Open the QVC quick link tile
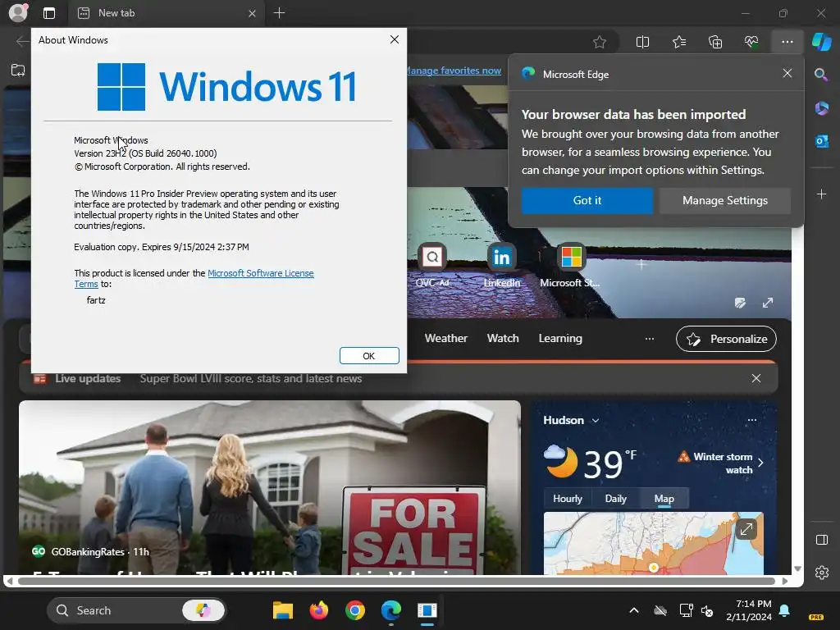Viewport: 840px width, 630px height. [x=432, y=266]
